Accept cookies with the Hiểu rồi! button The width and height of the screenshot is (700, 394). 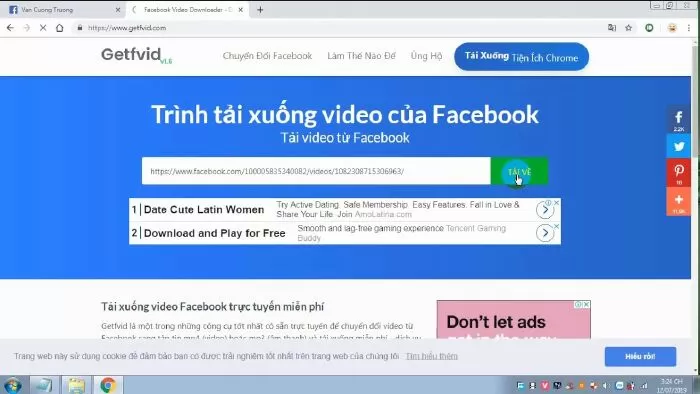(x=640, y=357)
